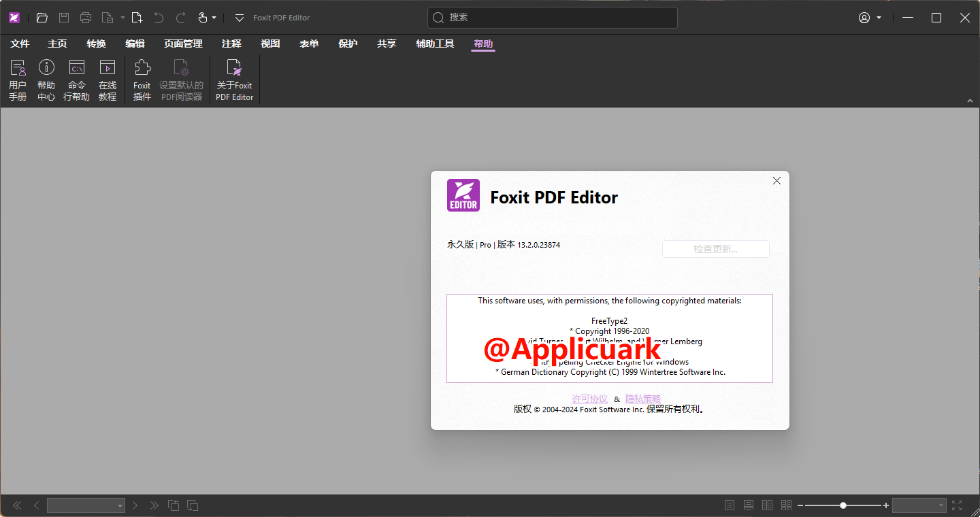980x517 pixels.
Task: Click the print icon in title bar
Action: pyautogui.click(x=85, y=18)
